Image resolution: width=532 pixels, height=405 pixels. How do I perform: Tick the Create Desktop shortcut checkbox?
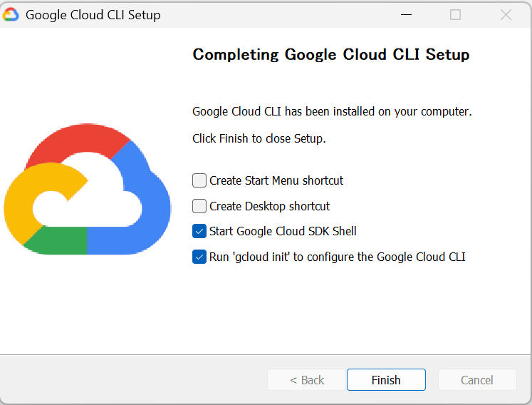(x=199, y=206)
